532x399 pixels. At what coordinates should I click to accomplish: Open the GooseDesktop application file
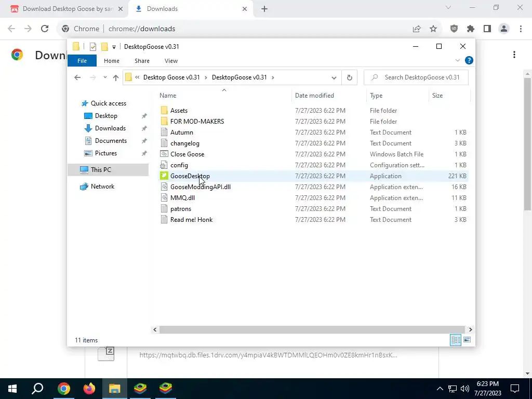click(x=190, y=176)
